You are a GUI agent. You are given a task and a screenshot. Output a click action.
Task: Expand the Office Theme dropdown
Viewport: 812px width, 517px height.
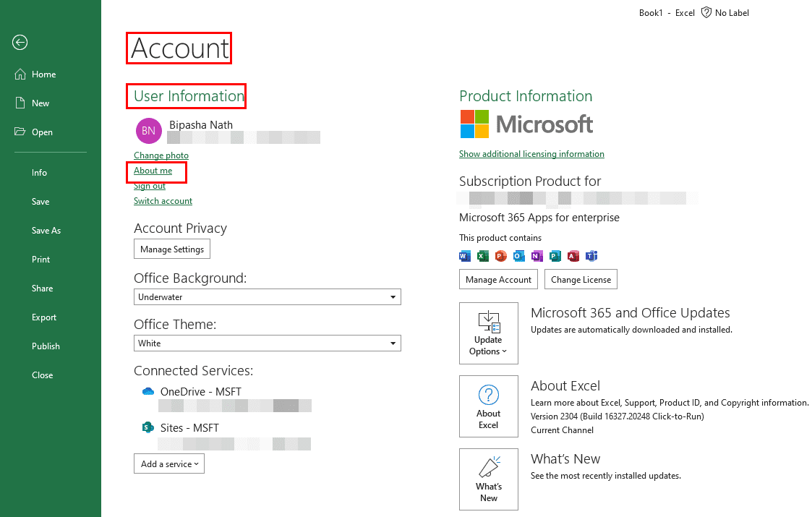[x=268, y=343]
